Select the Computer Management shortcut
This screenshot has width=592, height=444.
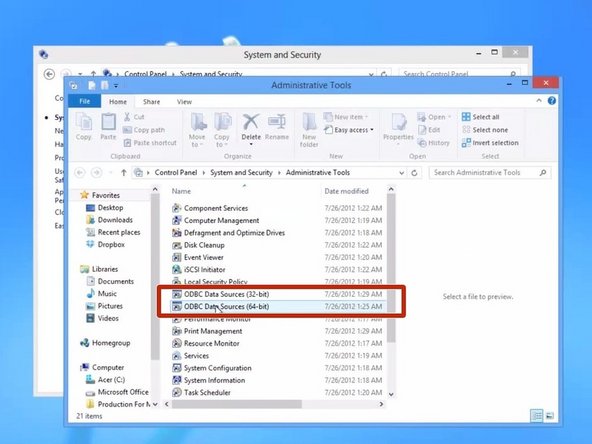pyautogui.click(x=216, y=220)
